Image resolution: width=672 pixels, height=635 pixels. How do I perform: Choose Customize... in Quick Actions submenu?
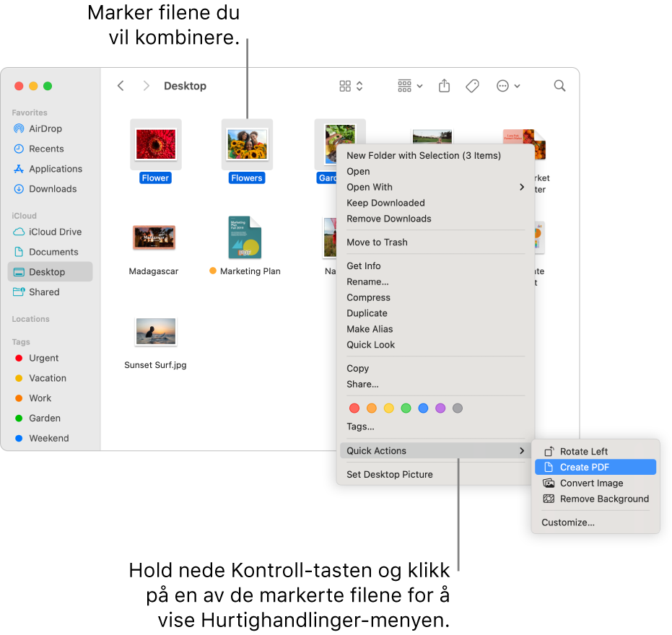595,522
